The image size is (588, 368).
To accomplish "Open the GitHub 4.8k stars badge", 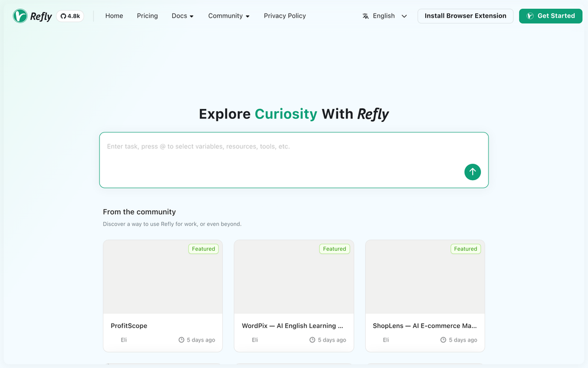I will (70, 16).
